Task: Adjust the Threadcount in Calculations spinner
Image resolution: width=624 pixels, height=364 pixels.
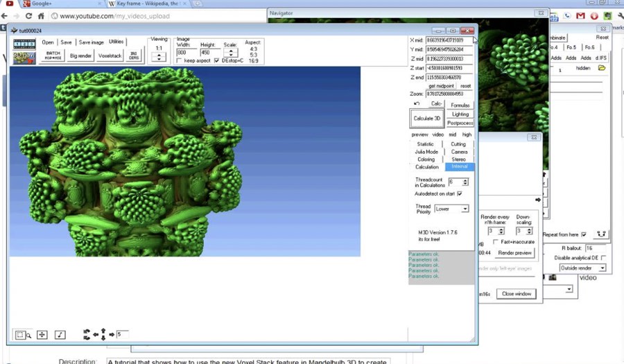Action: click(465, 182)
